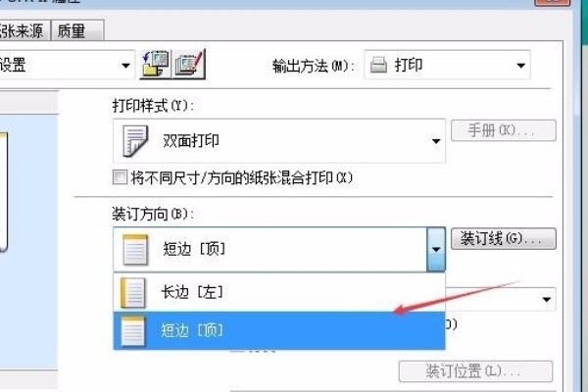Viewport: 588px width, 392px height.
Task: Click the 装订线(G)... button
Action: tap(504, 238)
